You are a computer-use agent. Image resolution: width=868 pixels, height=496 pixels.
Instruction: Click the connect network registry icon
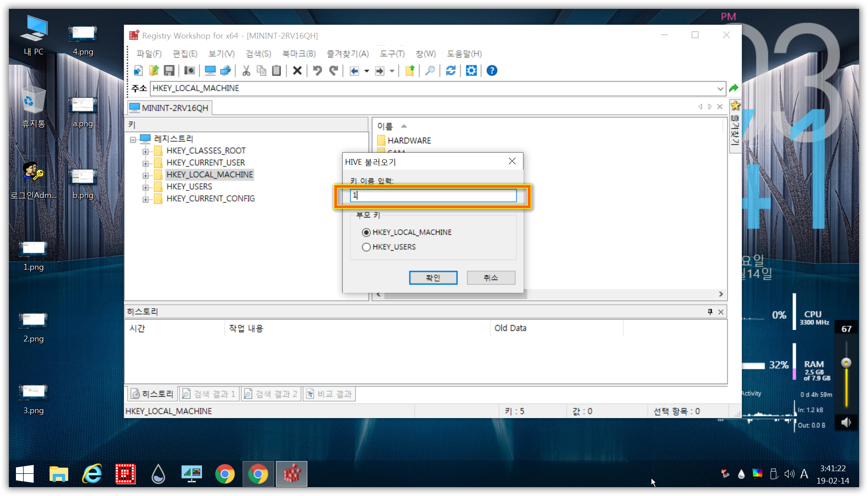tap(225, 71)
